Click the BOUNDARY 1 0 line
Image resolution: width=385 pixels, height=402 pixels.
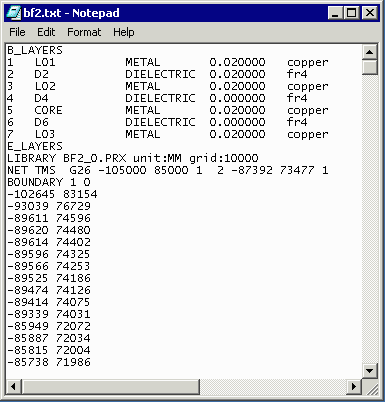[49, 182]
